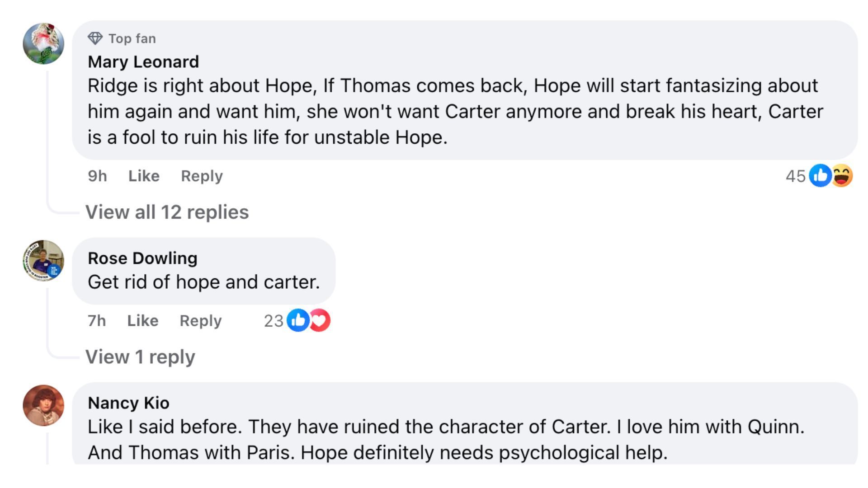Open the 45 reactions count

click(x=795, y=176)
